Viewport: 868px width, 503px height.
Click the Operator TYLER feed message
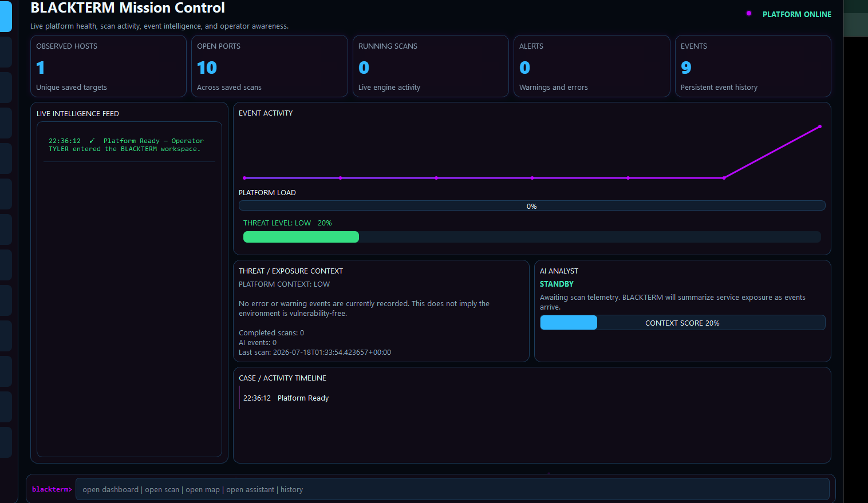126,145
